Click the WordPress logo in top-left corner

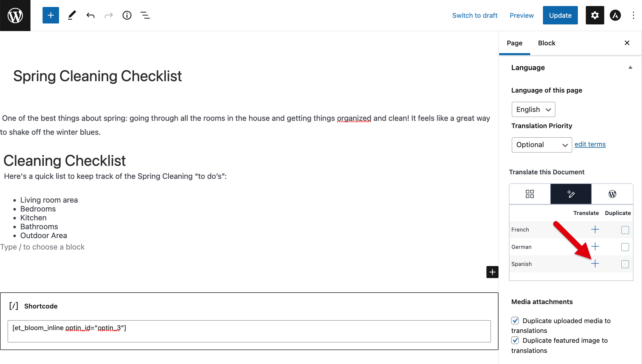coord(15,15)
